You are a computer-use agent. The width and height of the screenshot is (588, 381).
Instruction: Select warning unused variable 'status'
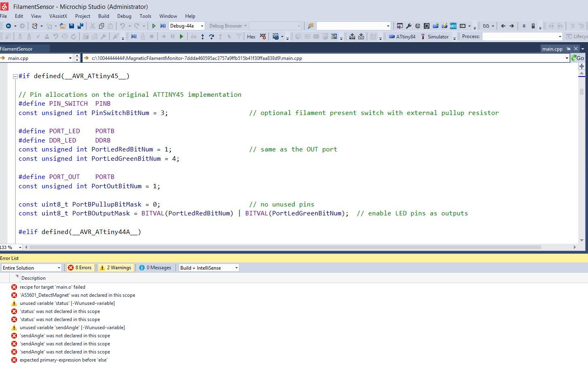68,303
